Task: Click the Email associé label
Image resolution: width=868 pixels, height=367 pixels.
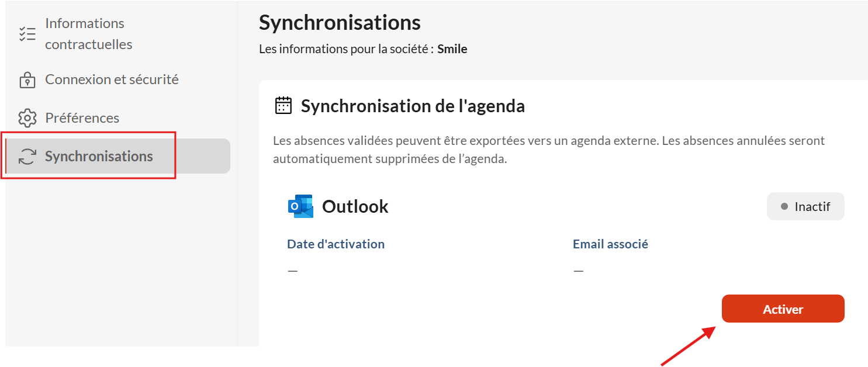Action: (610, 244)
